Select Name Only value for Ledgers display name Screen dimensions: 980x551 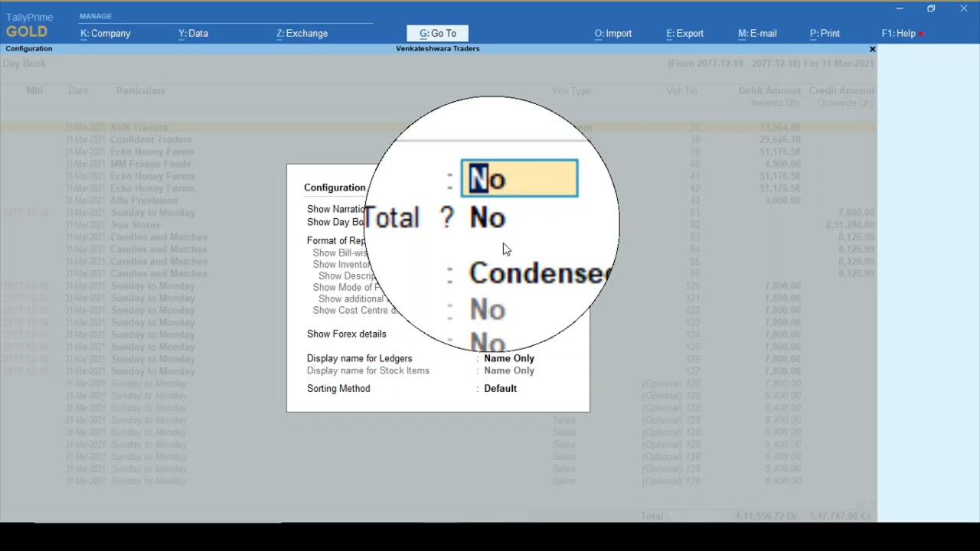(509, 358)
